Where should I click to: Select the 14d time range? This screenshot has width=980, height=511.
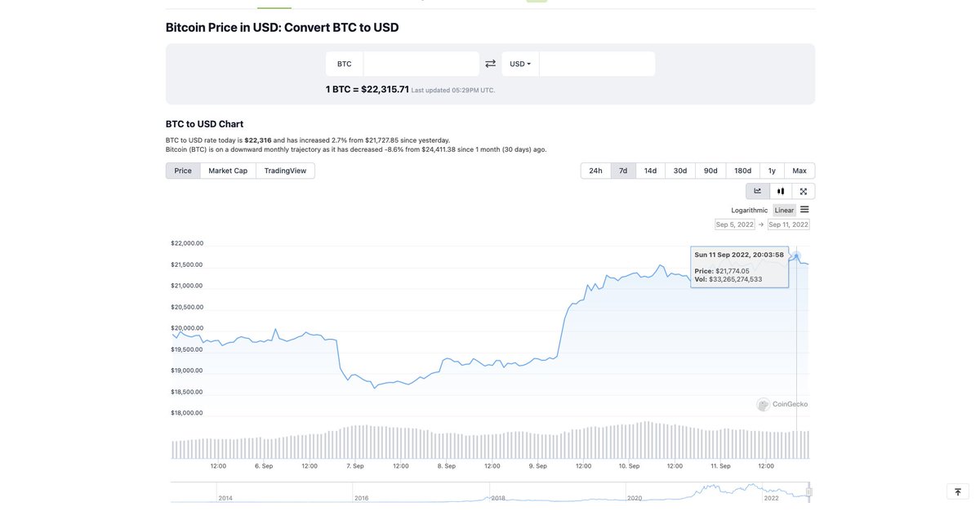click(650, 171)
